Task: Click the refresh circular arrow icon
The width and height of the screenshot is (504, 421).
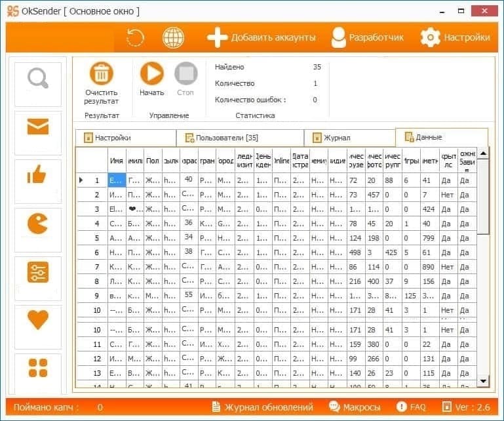Action: [135, 37]
